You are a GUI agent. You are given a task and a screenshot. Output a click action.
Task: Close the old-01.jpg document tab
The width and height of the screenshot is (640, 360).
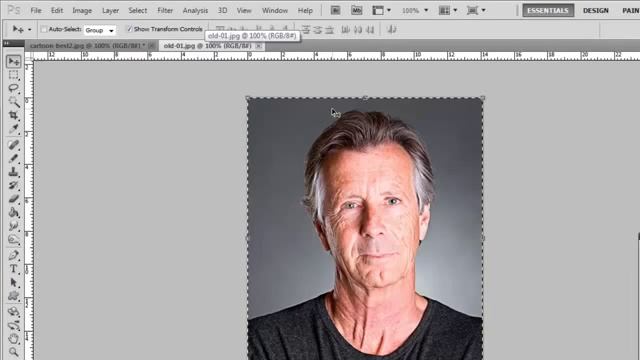pos(259,46)
